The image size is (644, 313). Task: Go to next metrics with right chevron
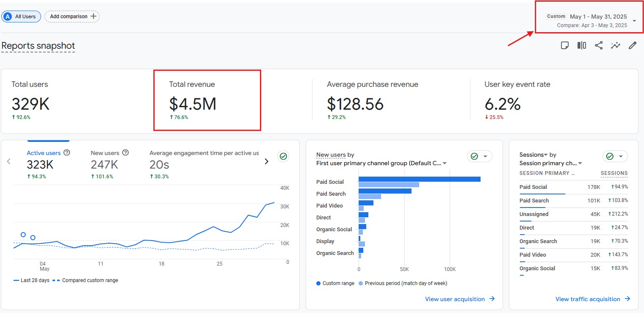[266, 161]
